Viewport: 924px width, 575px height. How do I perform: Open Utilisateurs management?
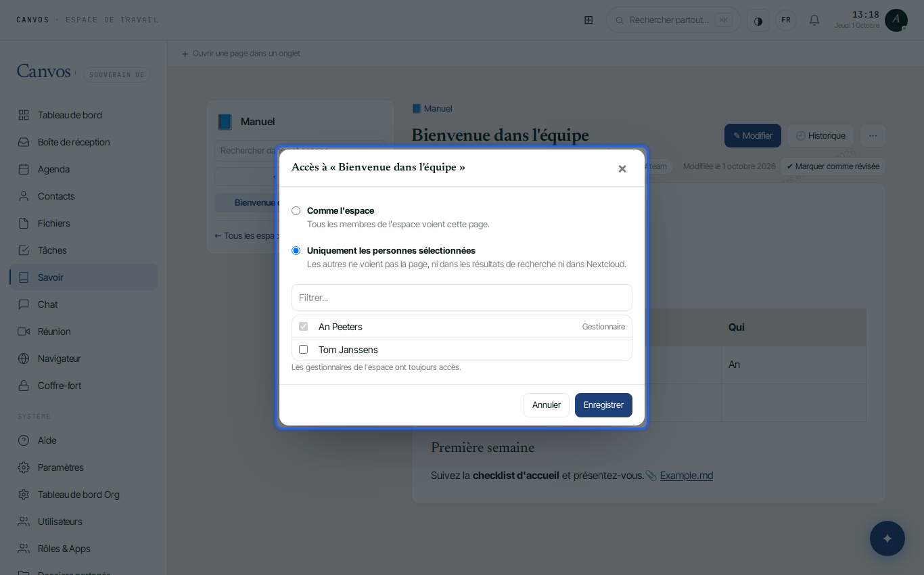tap(83, 522)
